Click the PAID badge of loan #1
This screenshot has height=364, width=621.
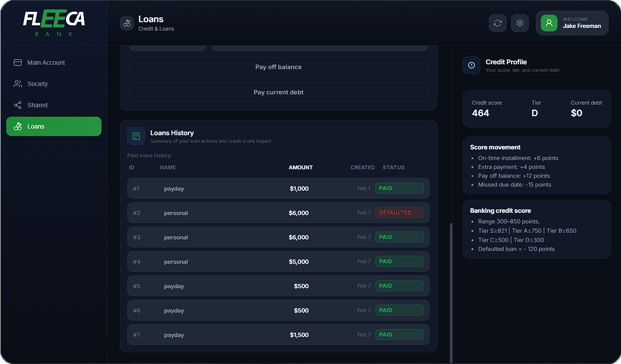click(400, 188)
